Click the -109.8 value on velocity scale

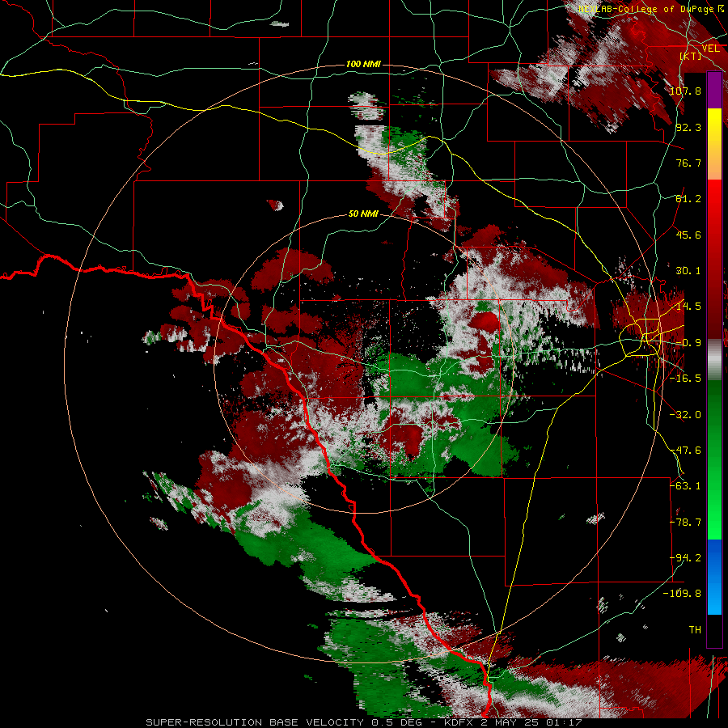coord(683,594)
